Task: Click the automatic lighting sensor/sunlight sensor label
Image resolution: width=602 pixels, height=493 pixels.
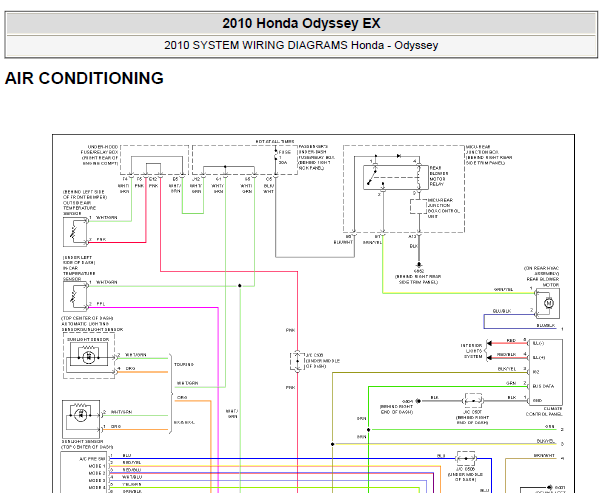Action: [92, 324]
